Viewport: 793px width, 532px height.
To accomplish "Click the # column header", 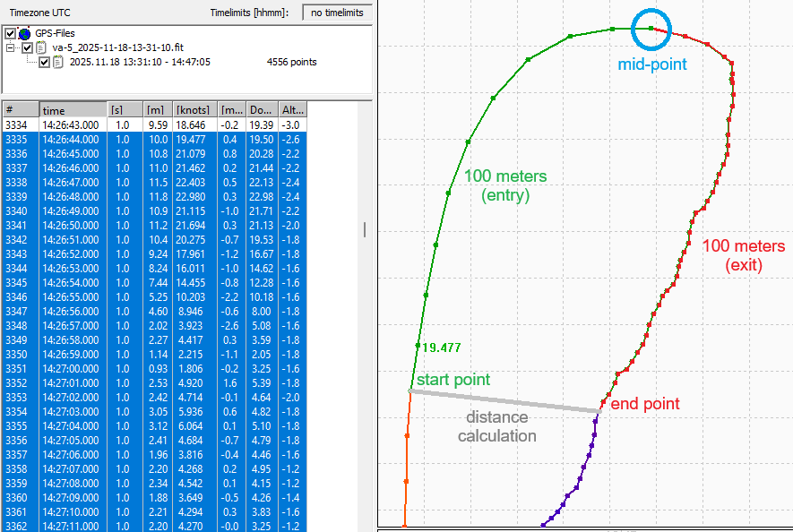I will coord(20,109).
